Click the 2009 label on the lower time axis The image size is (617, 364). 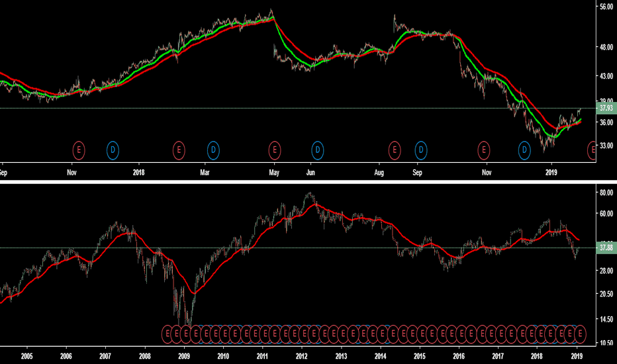(x=184, y=356)
